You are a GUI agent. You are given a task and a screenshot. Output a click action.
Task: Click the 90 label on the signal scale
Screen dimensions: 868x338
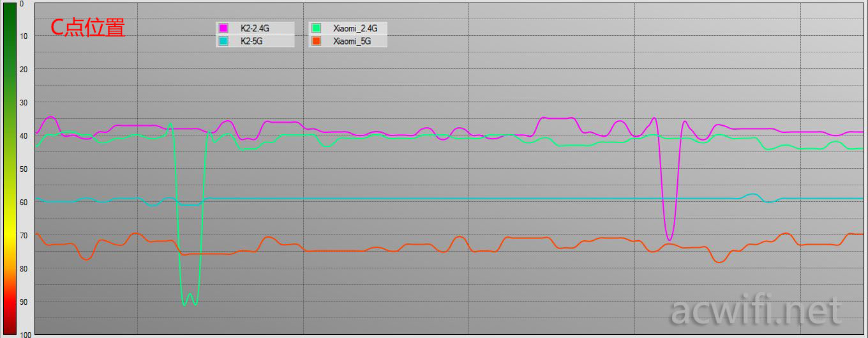24,302
